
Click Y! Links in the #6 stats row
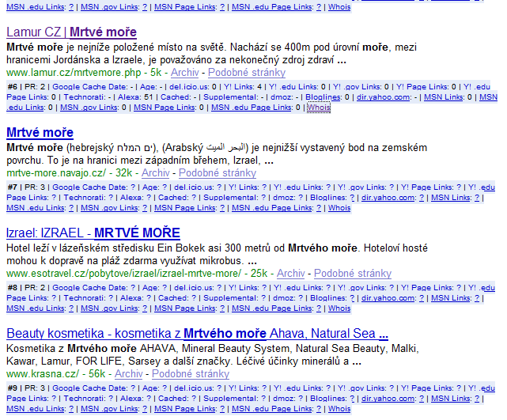240,87
